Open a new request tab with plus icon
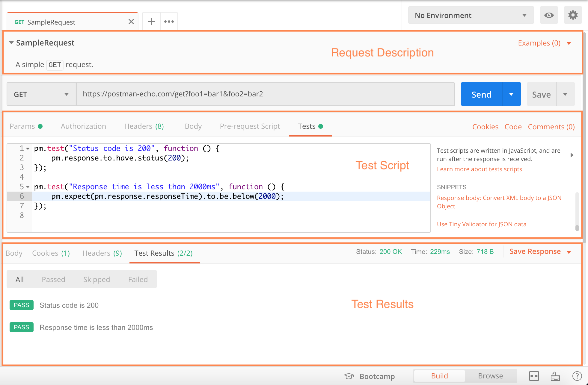 pyautogui.click(x=152, y=22)
